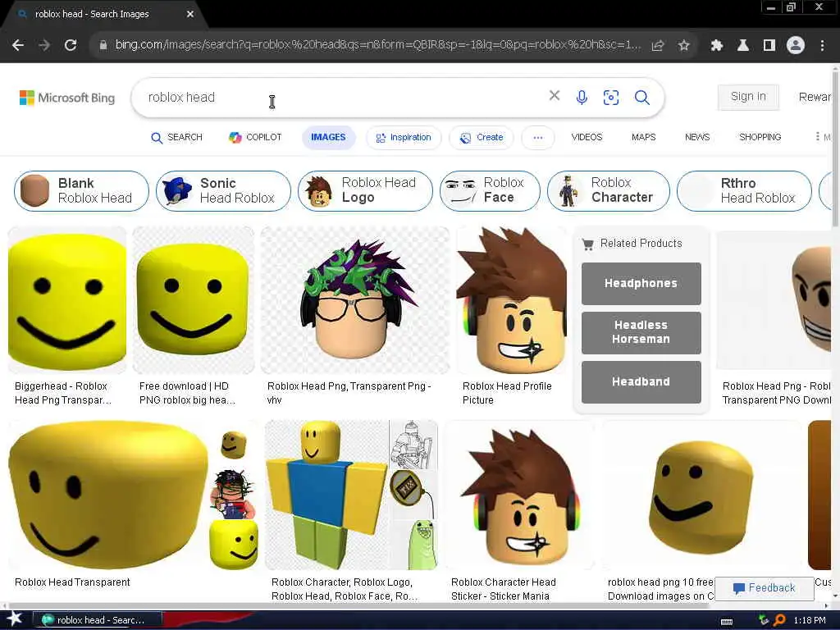
Task: Start voice search with microphone icon
Action: click(582, 97)
